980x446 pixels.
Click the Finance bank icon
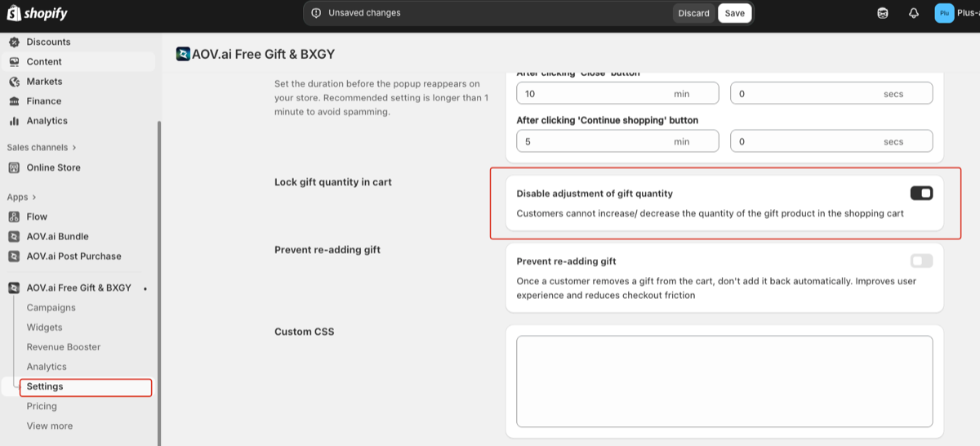13,100
